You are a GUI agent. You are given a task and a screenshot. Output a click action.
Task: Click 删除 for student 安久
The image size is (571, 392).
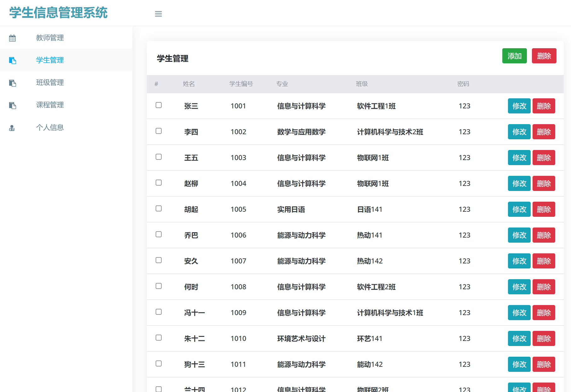tap(544, 261)
